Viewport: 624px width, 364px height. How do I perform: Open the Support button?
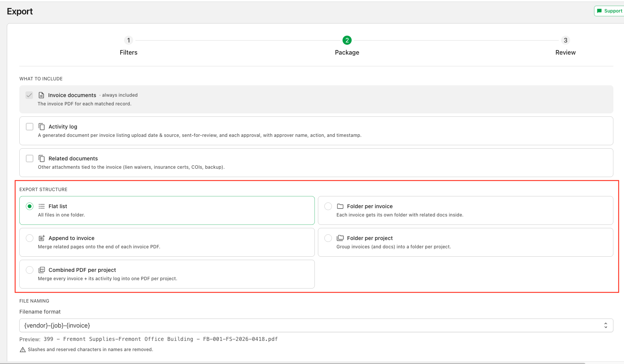coord(609,11)
